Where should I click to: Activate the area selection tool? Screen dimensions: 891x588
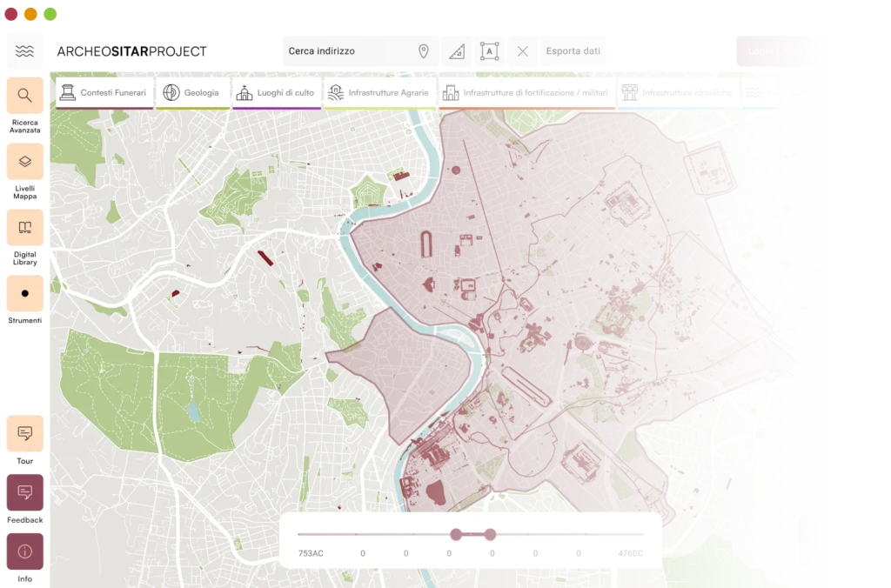(489, 51)
